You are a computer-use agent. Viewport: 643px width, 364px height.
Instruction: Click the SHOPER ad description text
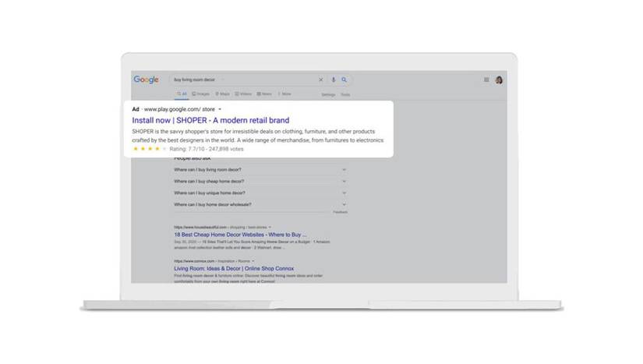point(257,136)
